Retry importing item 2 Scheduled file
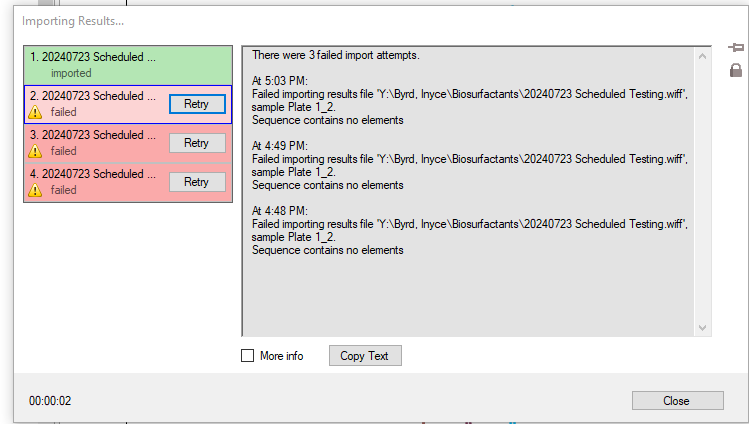The width and height of the screenshot is (749, 424). 196,104
